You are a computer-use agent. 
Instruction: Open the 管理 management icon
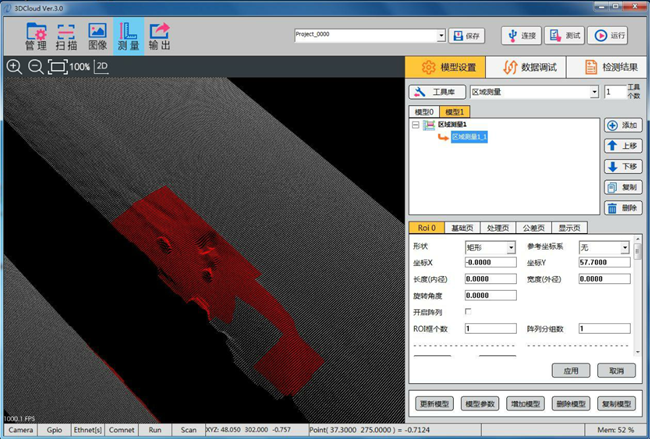coord(36,36)
